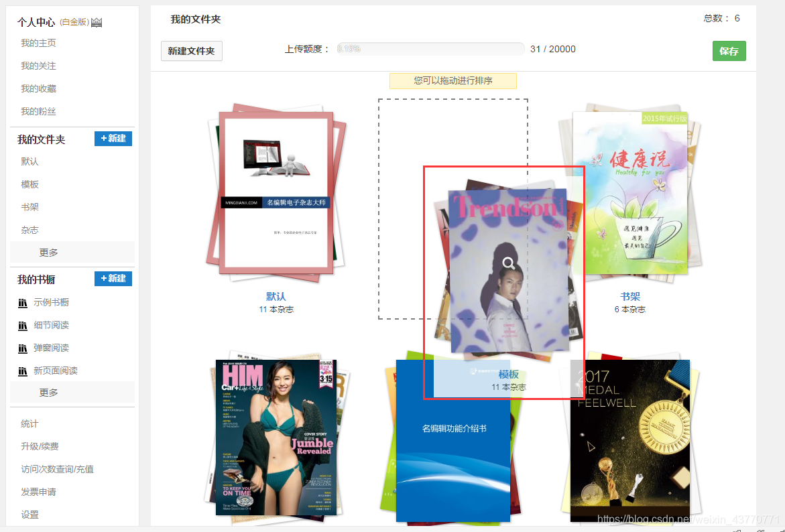Select the 杂志 folder in the sidebar
This screenshot has width=785, height=532.
point(29,230)
